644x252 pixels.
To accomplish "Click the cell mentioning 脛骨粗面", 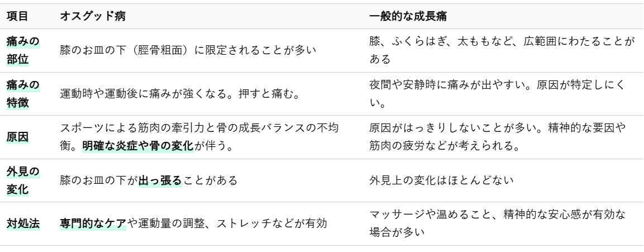I will pyautogui.click(x=188, y=50).
